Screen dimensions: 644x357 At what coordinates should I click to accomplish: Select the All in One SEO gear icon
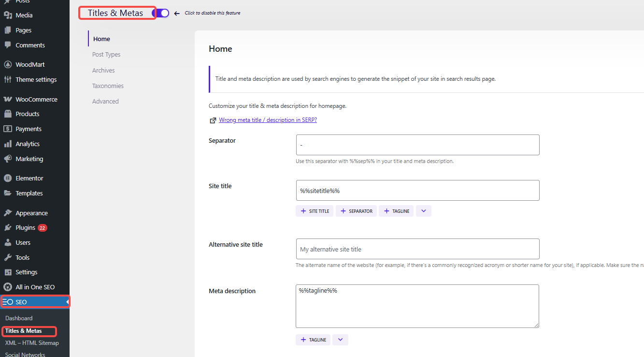click(8, 287)
